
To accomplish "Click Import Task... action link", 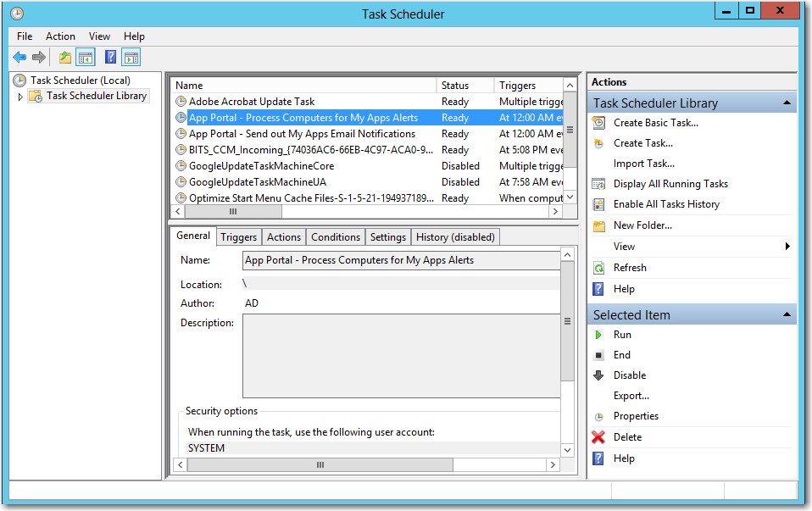I will pos(643,164).
